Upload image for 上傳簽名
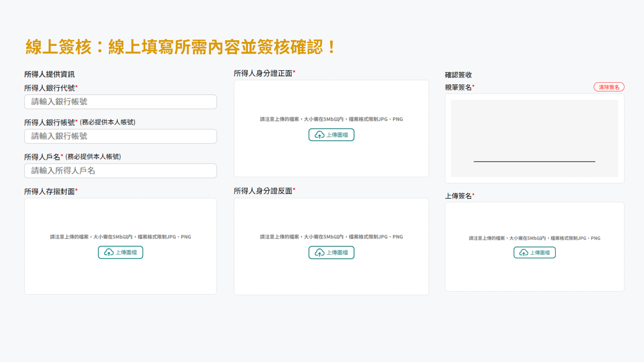Viewport: 644px width, 362px height. point(535,253)
